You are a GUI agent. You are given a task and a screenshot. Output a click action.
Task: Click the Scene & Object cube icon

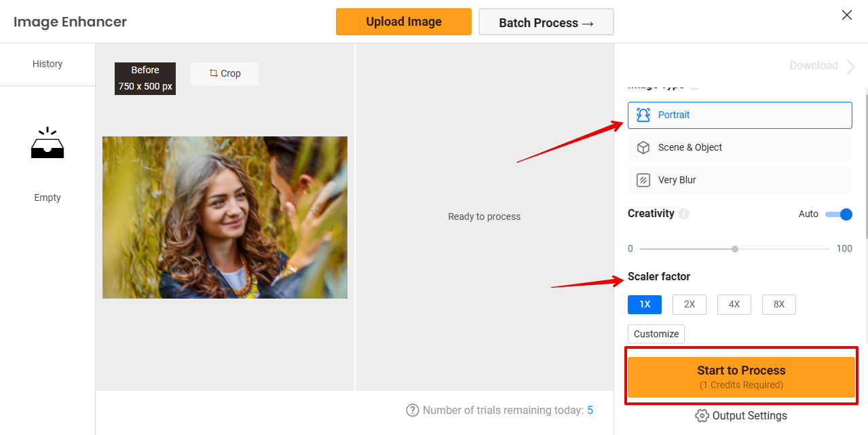tap(643, 147)
